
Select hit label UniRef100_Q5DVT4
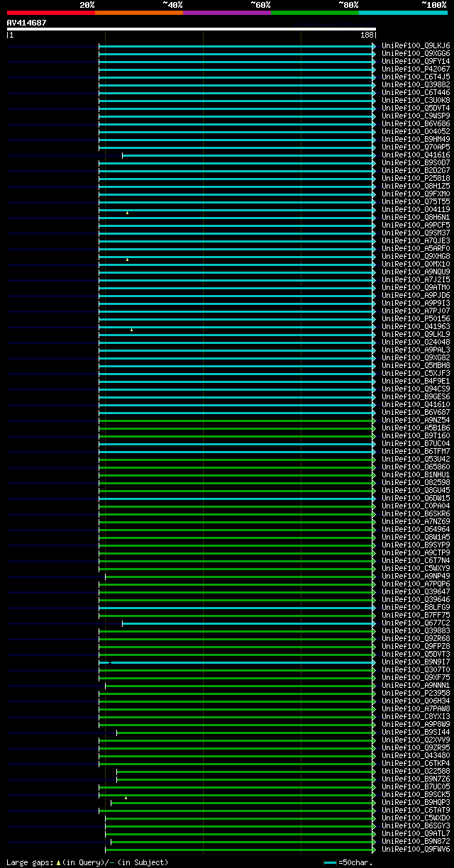point(416,108)
